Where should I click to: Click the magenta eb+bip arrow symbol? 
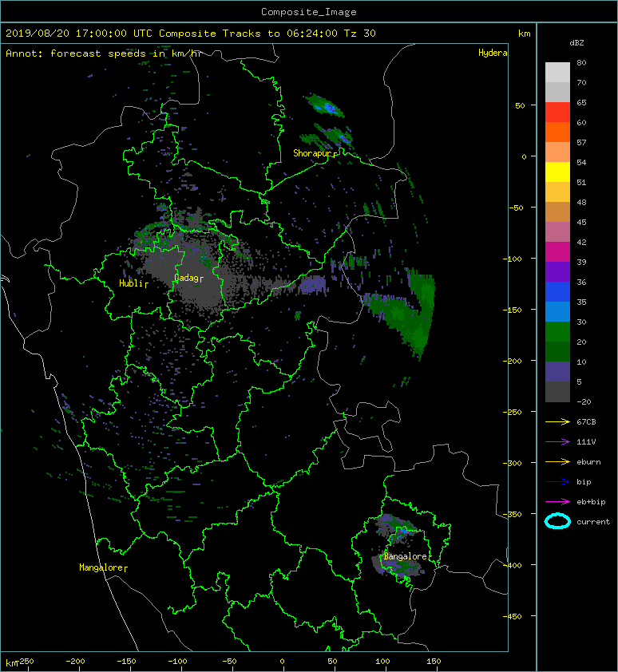click(x=557, y=502)
